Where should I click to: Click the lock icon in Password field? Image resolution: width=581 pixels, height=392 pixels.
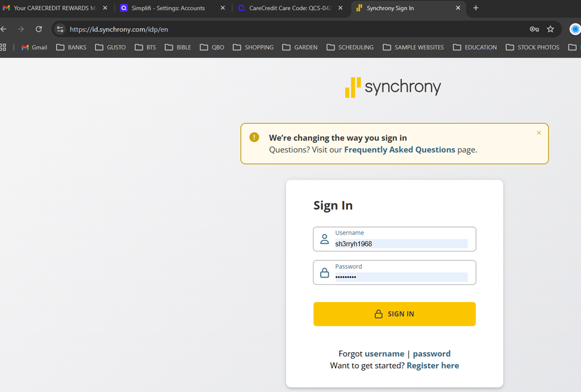[324, 273]
